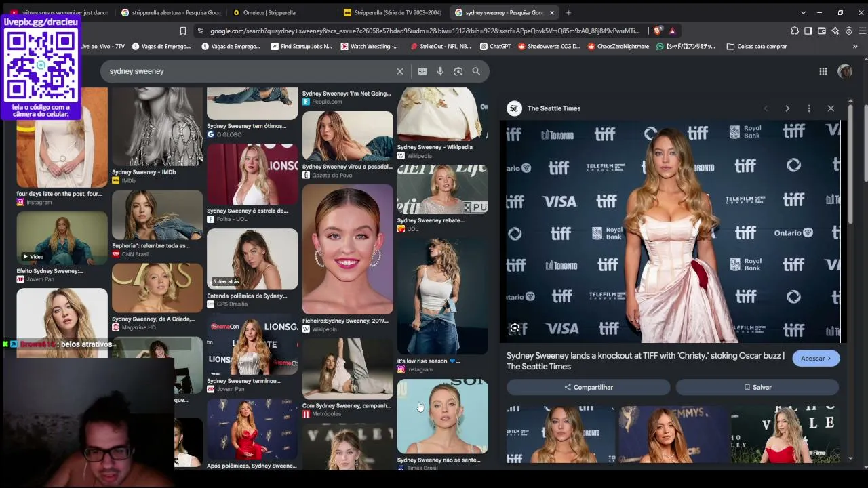The height and width of the screenshot is (488, 868).
Task: Click the Google search input field
Action: pos(251,71)
